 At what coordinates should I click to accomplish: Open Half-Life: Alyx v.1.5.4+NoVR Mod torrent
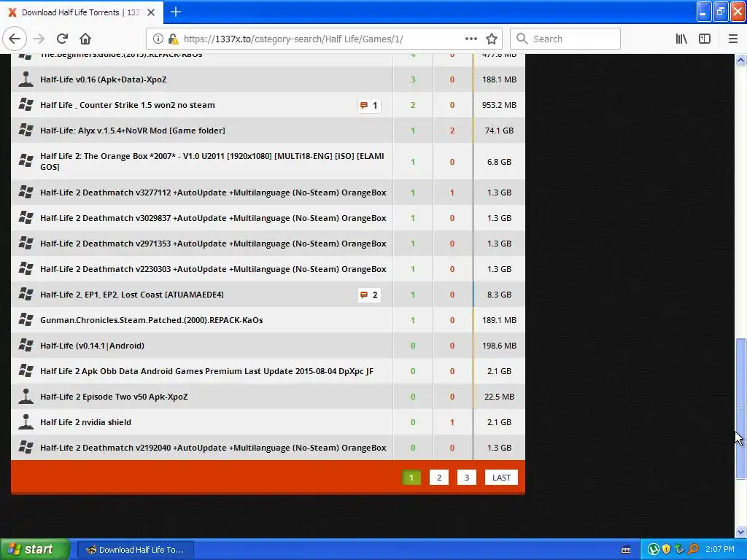[x=133, y=131]
